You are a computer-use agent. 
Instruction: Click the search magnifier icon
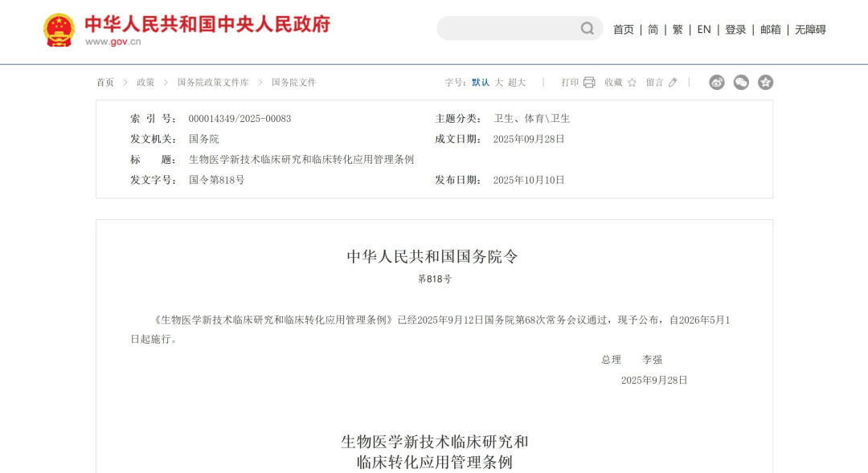[586, 28]
